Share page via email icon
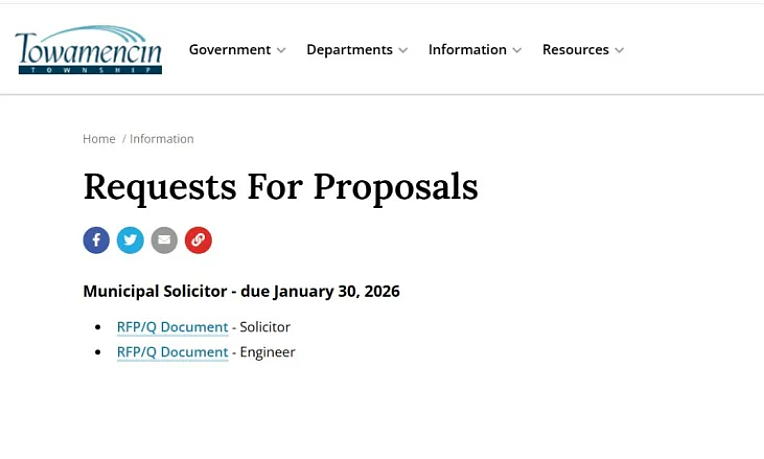Image resolution: width=764 pixels, height=459 pixels. (164, 240)
